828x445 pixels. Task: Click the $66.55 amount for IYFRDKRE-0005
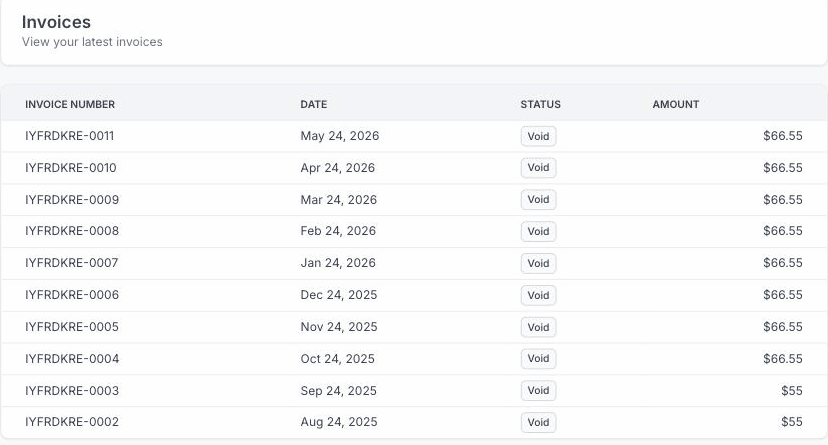click(x=783, y=327)
